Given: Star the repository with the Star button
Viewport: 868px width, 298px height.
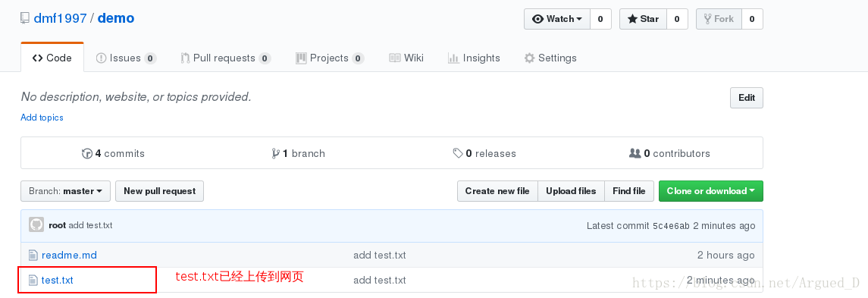Looking at the screenshot, I should pyautogui.click(x=644, y=19).
